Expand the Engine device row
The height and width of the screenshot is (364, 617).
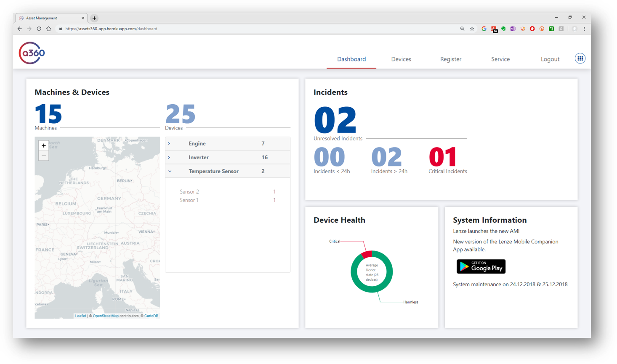[169, 144]
